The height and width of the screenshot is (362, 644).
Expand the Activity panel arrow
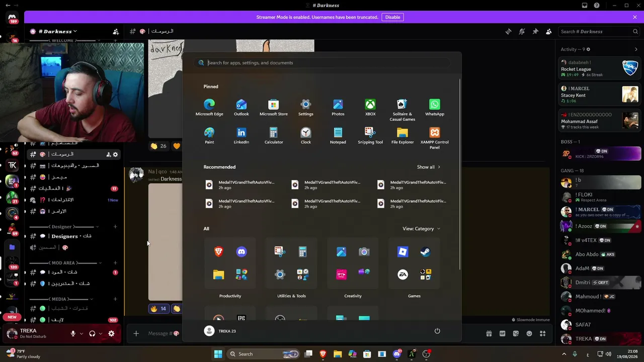[636, 49]
